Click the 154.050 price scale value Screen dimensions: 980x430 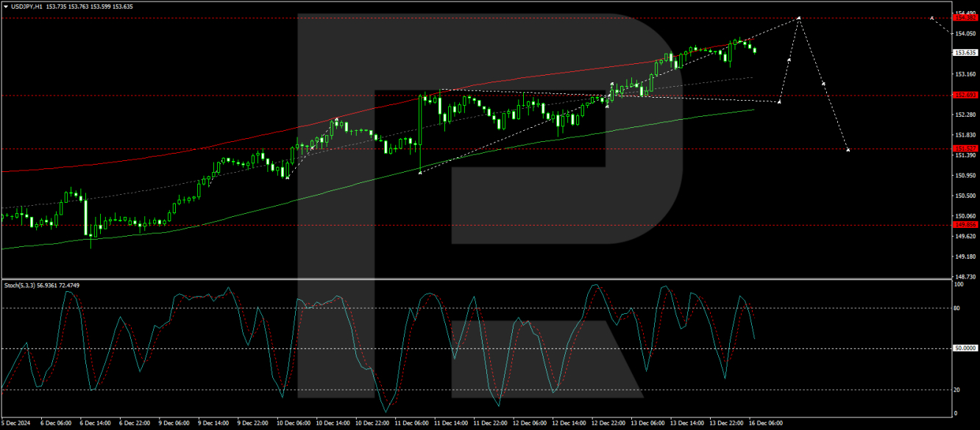click(x=965, y=34)
